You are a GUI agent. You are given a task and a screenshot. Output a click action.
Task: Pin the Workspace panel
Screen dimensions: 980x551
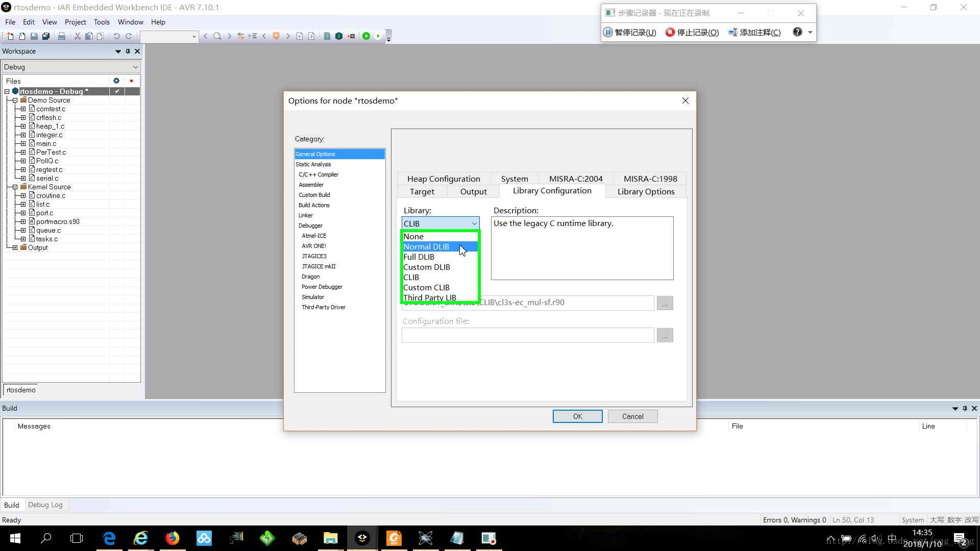pyautogui.click(x=128, y=51)
